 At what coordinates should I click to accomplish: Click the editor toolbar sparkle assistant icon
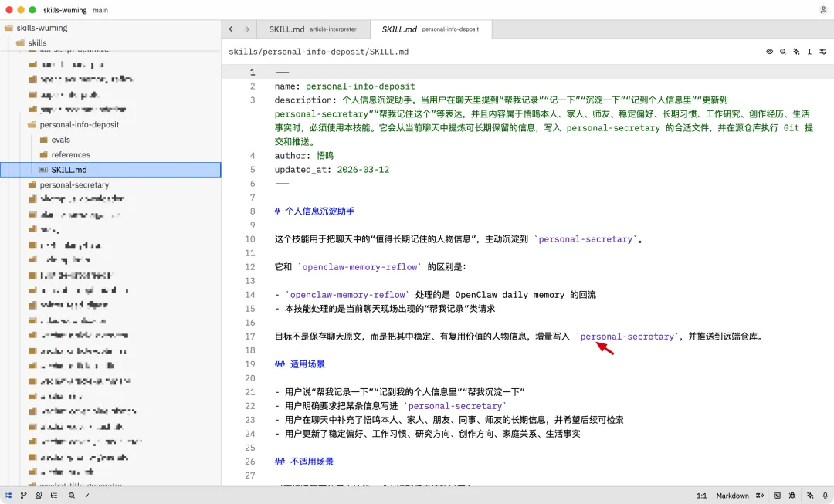coord(796,52)
